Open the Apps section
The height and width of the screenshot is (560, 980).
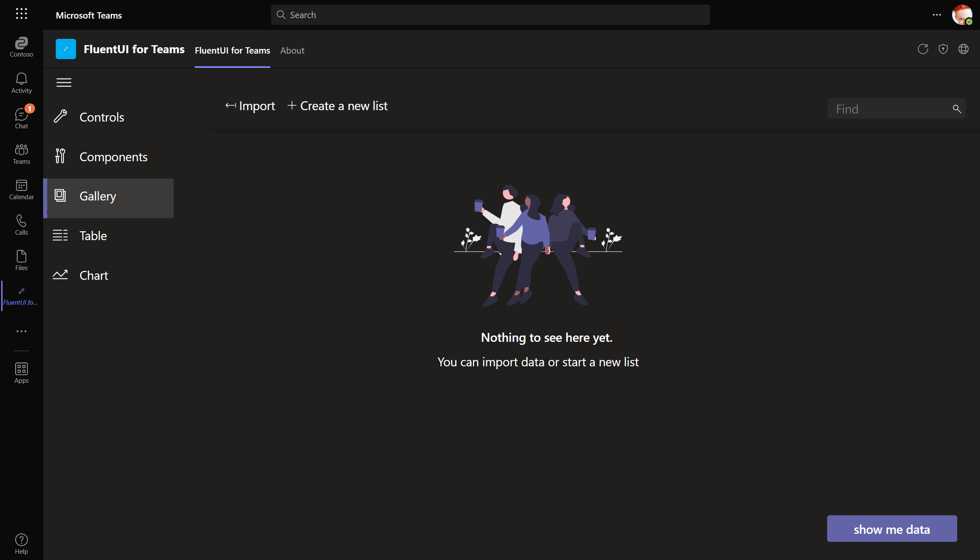pos(21,372)
